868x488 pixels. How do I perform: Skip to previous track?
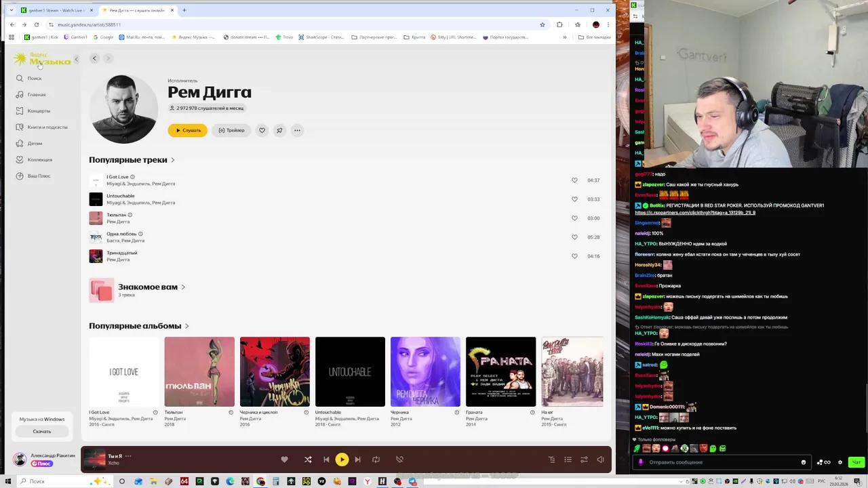tap(326, 460)
